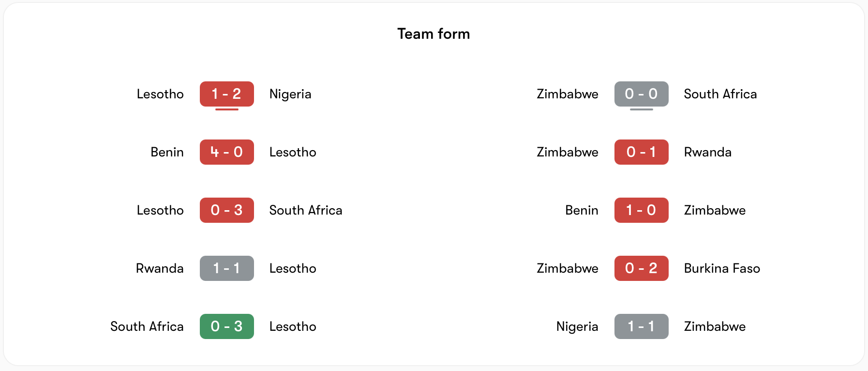The image size is (868, 371).
Task: Select South Africa beside the green 0 - 3 score
Action: point(147,326)
